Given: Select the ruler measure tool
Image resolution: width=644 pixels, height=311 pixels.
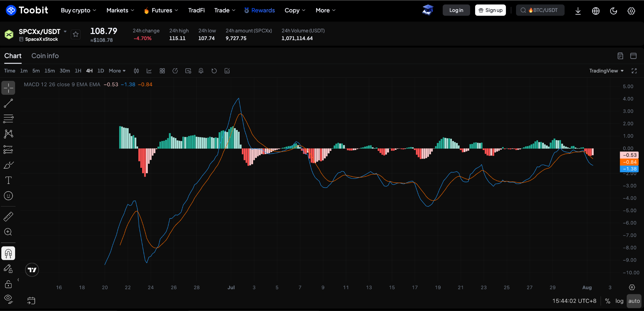Looking at the screenshot, I should pos(8,217).
